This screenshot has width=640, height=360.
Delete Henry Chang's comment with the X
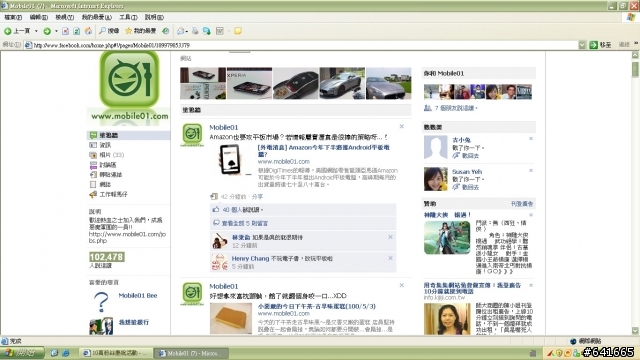(390, 258)
